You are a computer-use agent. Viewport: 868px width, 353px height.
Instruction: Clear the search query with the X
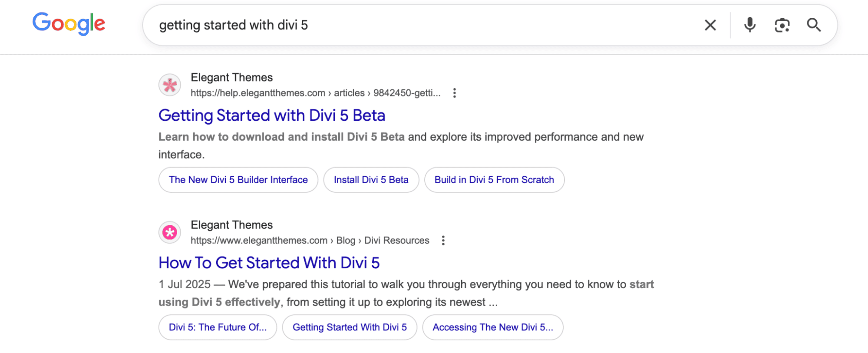click(x=710, y=25)
